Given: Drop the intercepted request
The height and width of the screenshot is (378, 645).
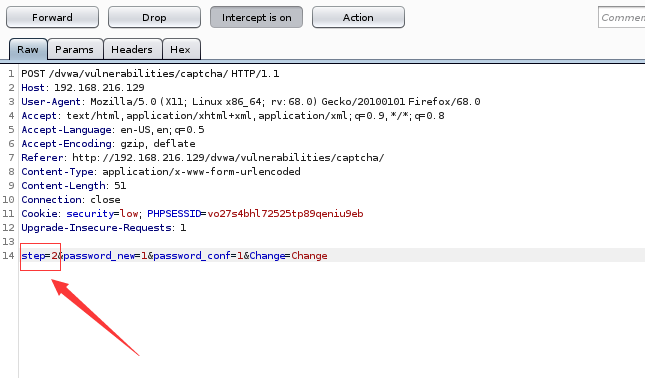Looking at the screenshot, I should coord(154,17).
